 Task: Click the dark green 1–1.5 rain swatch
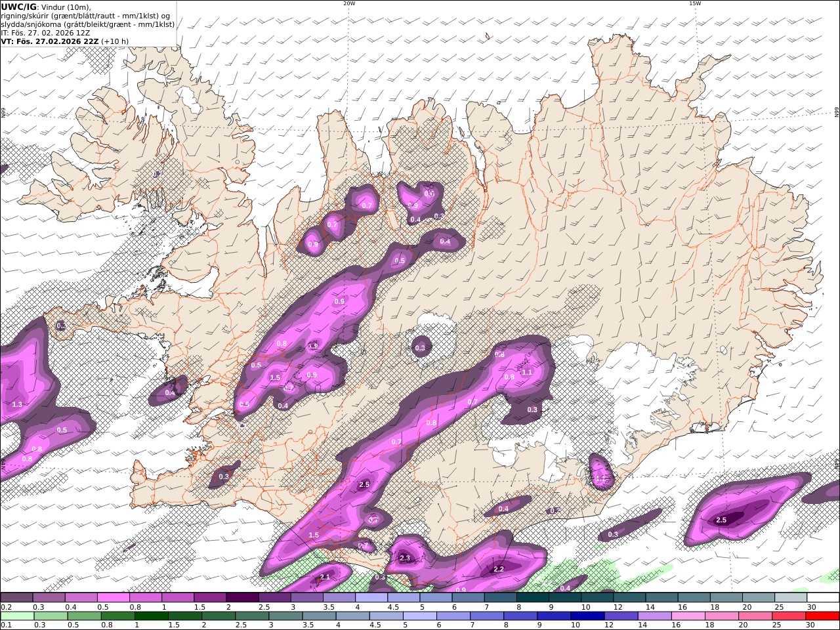(150, 616)
